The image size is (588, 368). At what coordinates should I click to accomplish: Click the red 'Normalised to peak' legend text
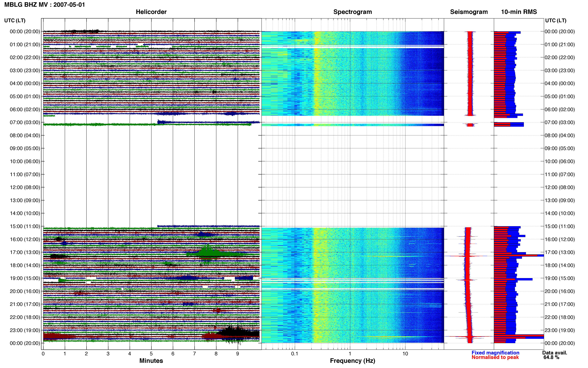tap(495, 357)
